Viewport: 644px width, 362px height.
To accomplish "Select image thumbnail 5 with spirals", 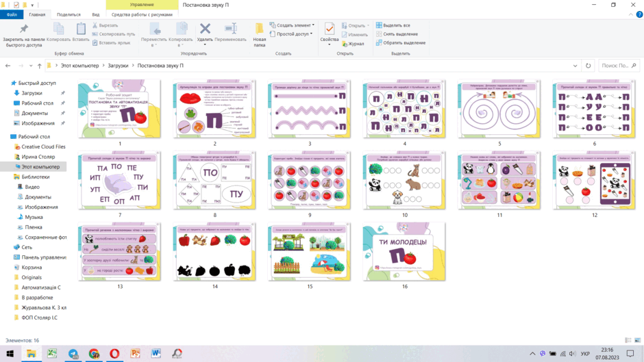I will pyautogui.click(x=499, y=109).
